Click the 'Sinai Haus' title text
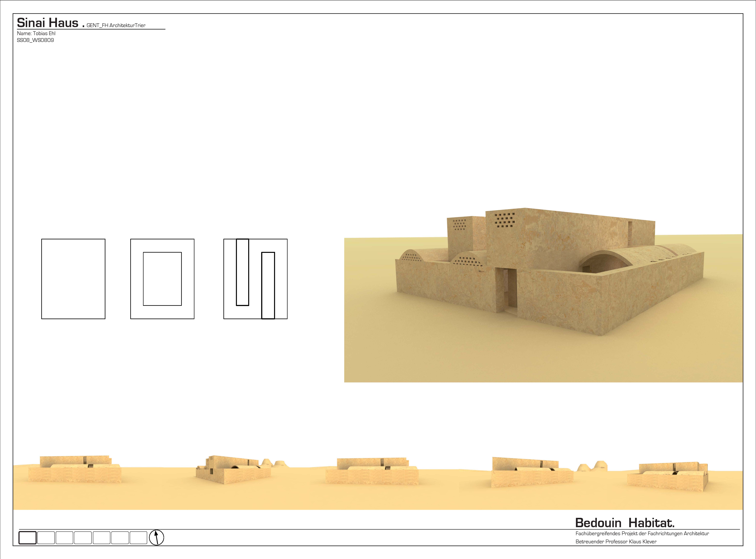 [48, 23]
